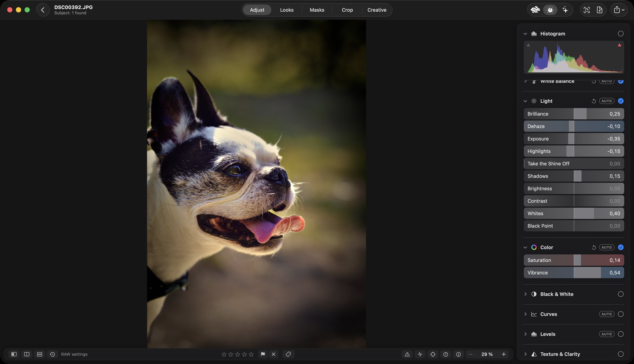The height and width of the screenshot is (364, 634).
Task: Go back using the back arrow button
Action: click(x=43, y=10)
